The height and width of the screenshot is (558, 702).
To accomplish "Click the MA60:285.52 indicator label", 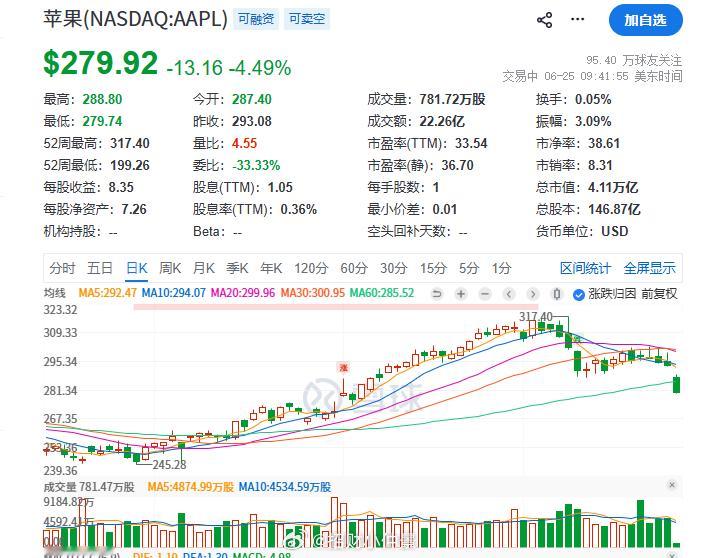I will tap(382, 293).
